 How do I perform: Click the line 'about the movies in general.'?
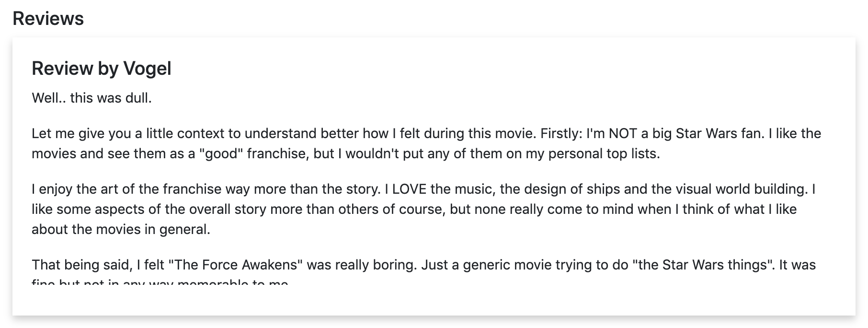[x=121, y=229]
